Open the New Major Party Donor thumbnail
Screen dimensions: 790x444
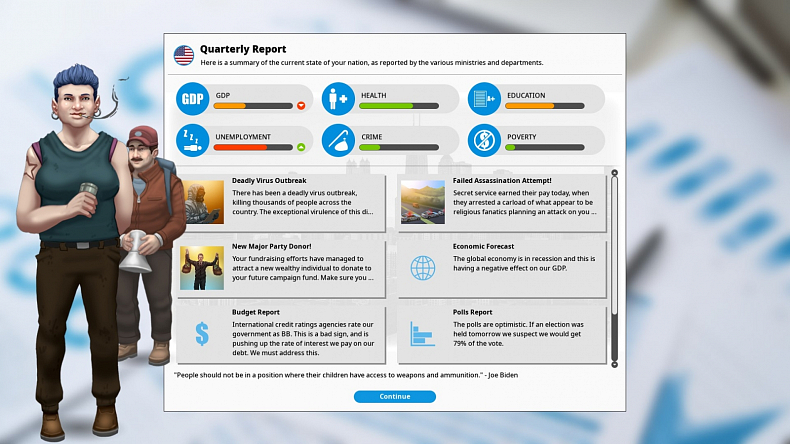pos(202,268)
